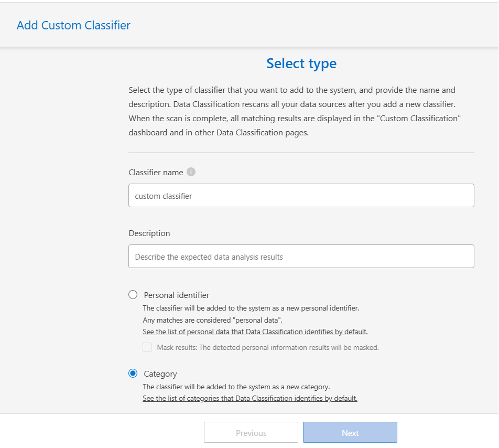Click the Personal identifier option label

[x=176, y=295]
